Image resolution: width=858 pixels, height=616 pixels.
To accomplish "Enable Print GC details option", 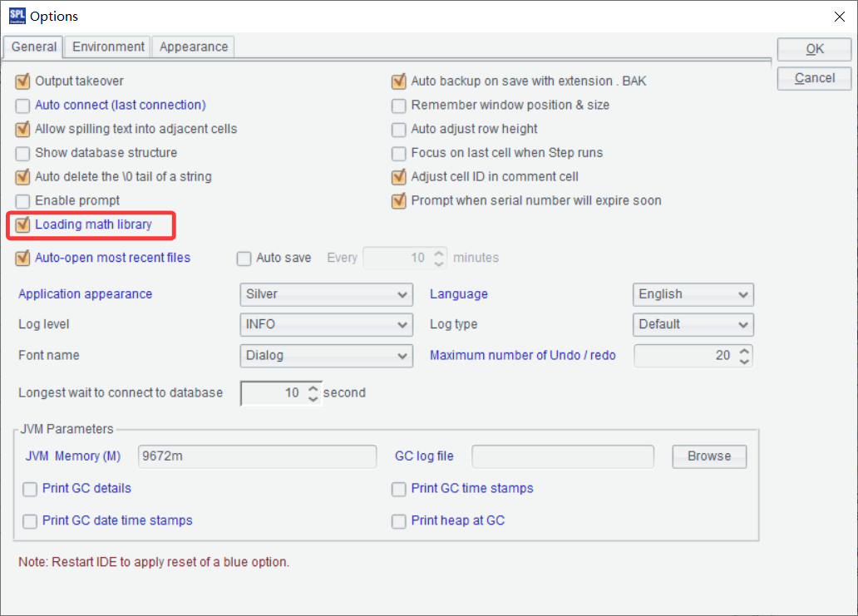I will point(31,489).
